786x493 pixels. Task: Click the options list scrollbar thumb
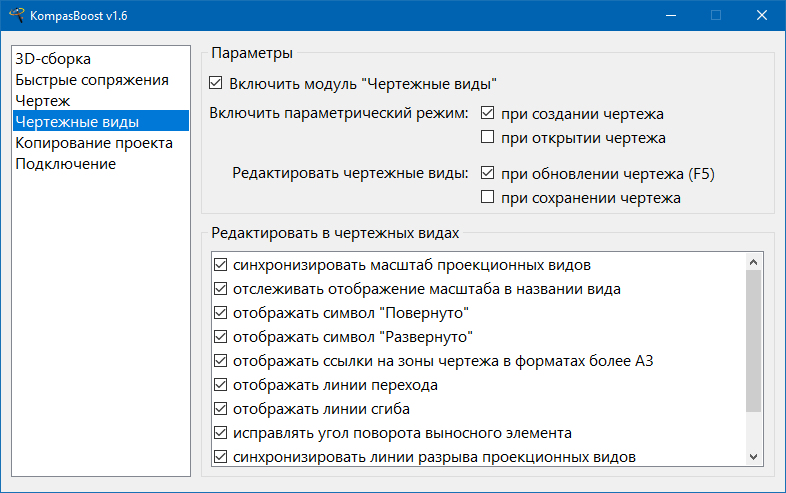pos(754,340)
